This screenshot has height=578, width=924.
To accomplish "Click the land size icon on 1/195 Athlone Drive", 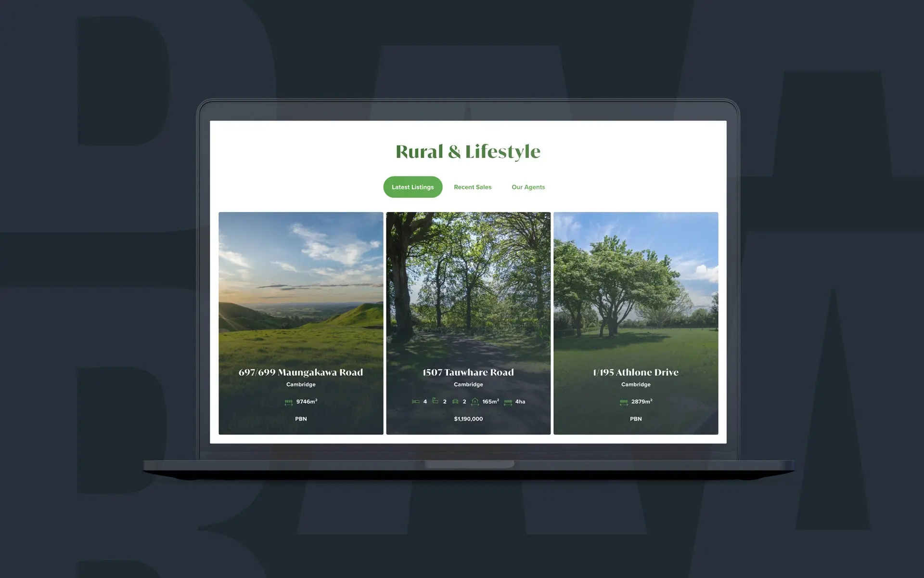I will 623,401.
